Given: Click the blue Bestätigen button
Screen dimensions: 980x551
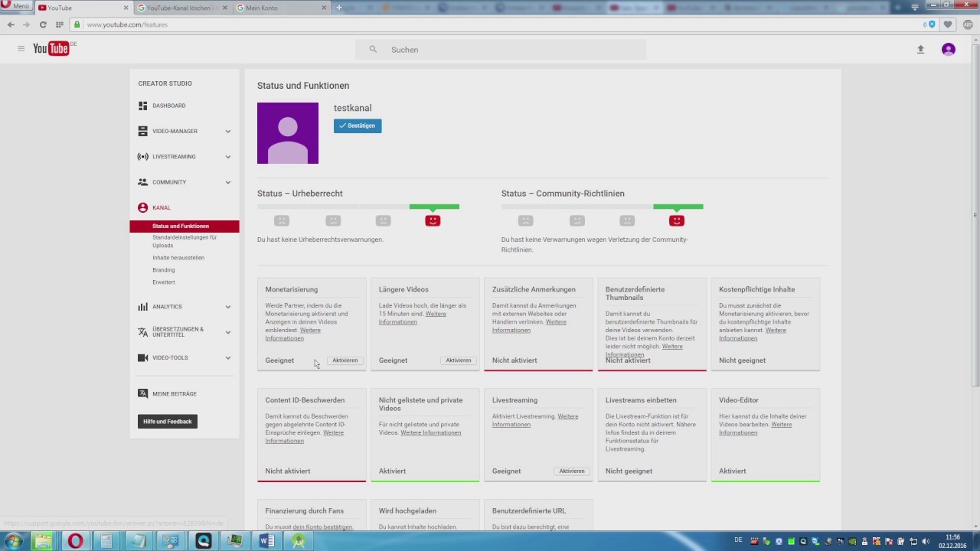Looking at the screenshot, I should point(358,126).
